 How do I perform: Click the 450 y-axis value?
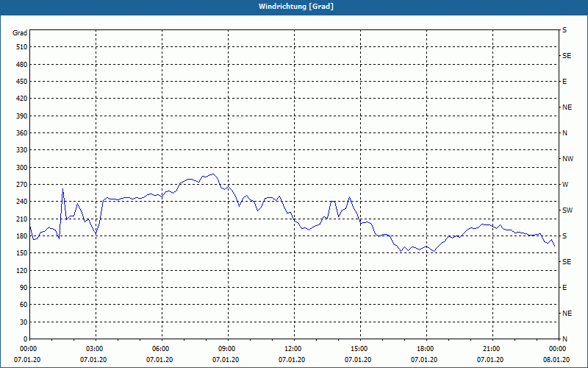22,82
